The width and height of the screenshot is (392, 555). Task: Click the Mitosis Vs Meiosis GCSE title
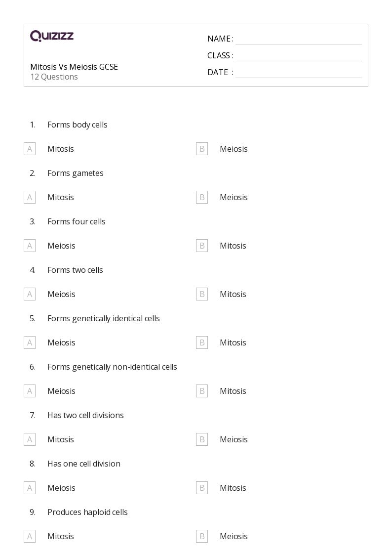click(74, 67)
